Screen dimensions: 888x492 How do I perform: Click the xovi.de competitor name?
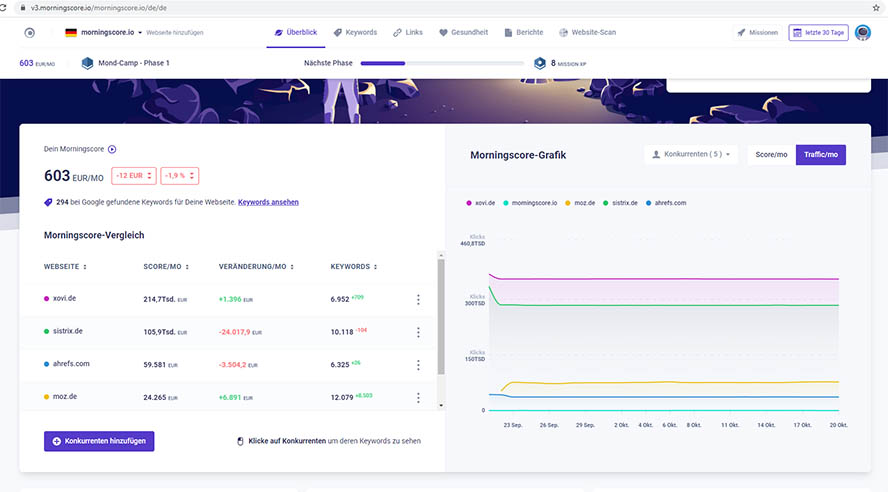pyautogui.click(x=64, y=298)
